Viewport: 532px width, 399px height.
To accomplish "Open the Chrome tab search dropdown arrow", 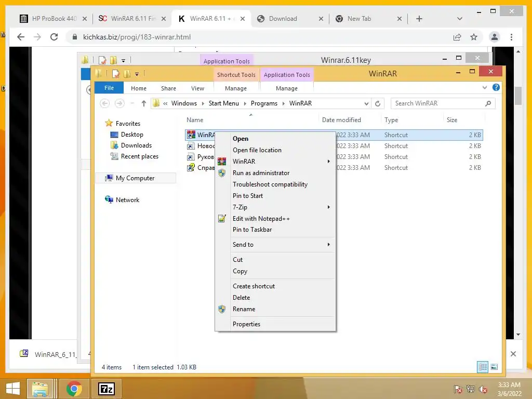I will tap(460, 19).
